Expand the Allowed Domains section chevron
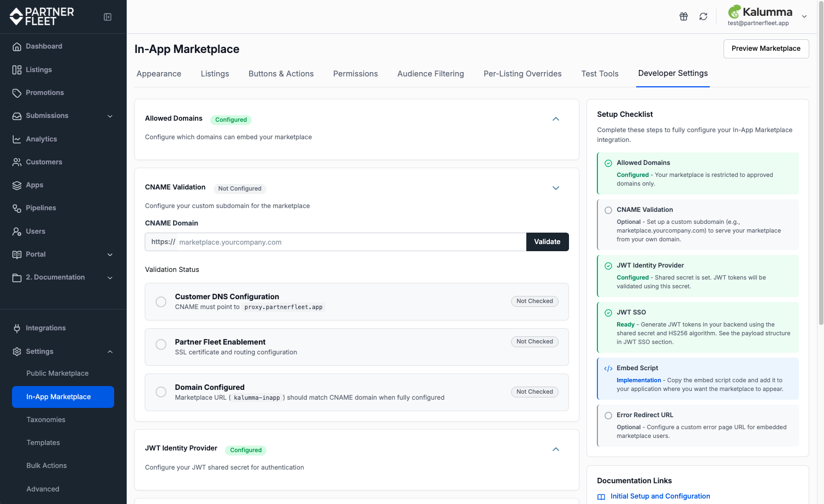Viewport: 824px width, 504px height. coord(556,119)
